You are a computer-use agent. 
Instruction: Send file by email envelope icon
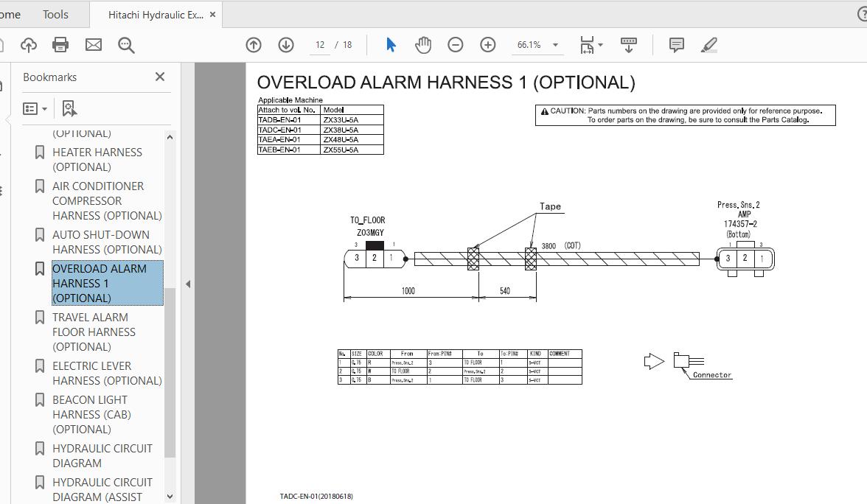tap(94, 45)
